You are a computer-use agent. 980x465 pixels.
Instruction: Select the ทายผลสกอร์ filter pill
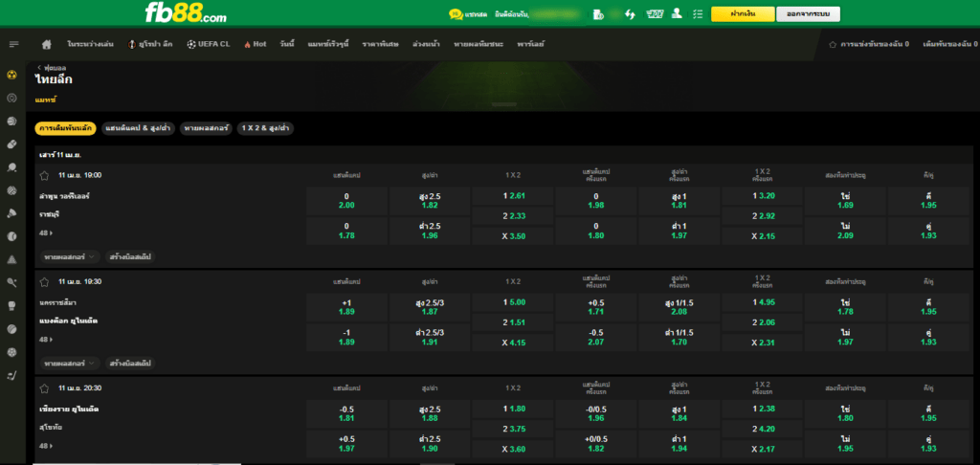206,128
